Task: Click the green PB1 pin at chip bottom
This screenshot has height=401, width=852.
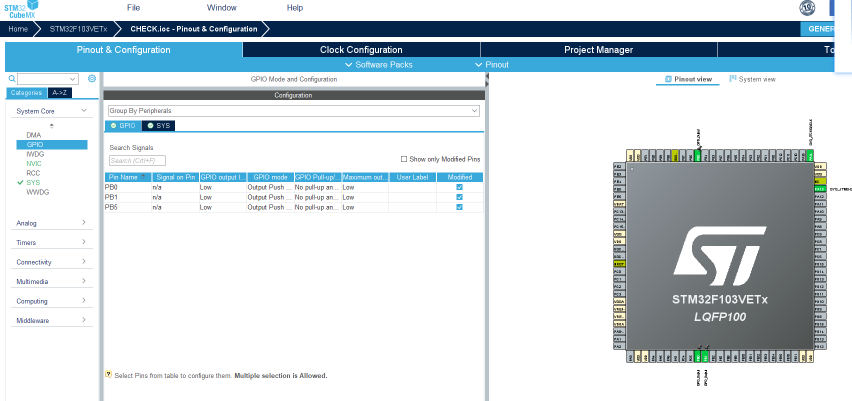Action: [x=705, y=357]
